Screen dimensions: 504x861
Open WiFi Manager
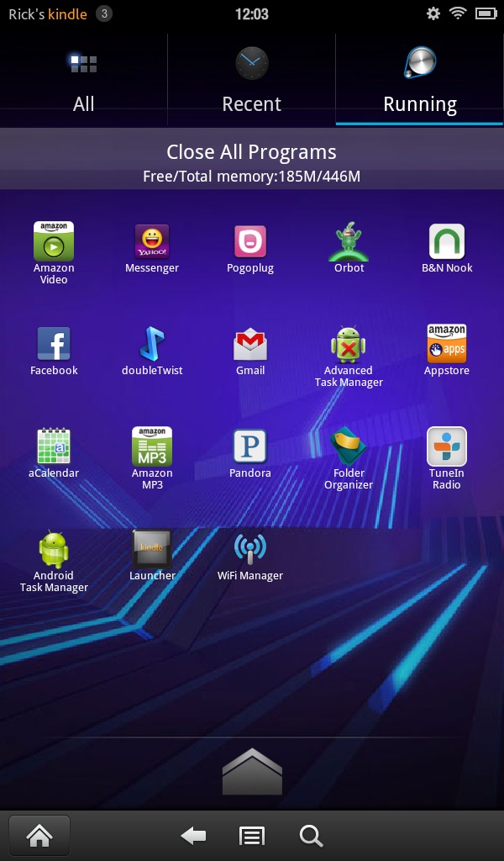(250, 549)
